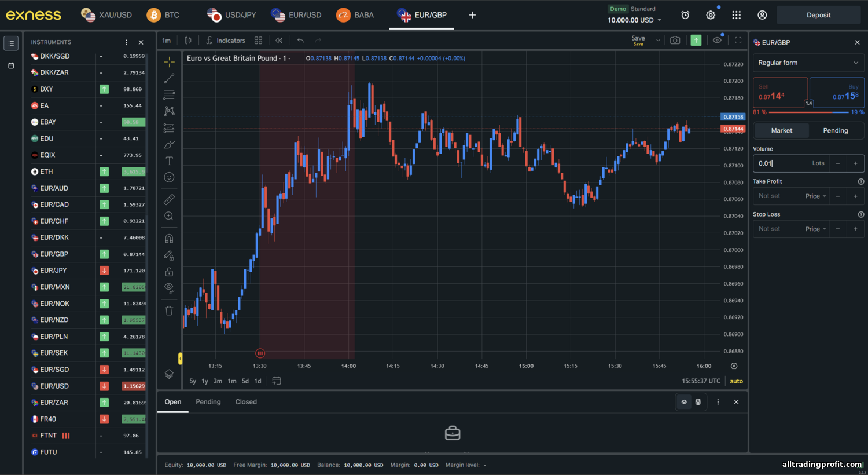Open the USD/JPY instrument tab

[x=232, y=15]
